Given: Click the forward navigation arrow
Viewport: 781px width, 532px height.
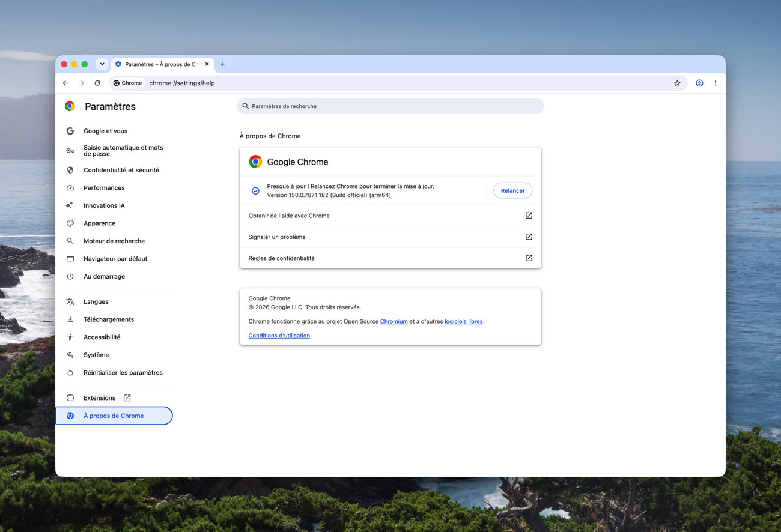Looking at the screenshot, I should click(81, 83).
